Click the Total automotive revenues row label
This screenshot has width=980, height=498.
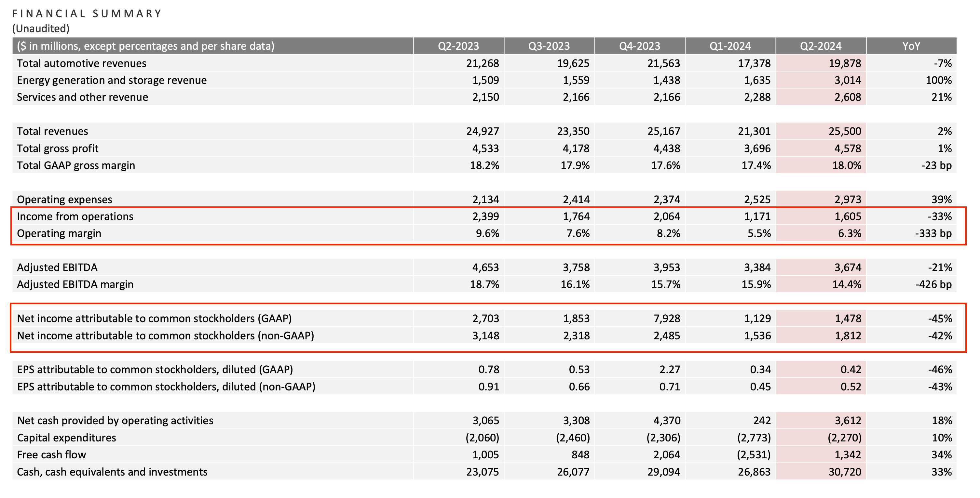tap(81, 63)
